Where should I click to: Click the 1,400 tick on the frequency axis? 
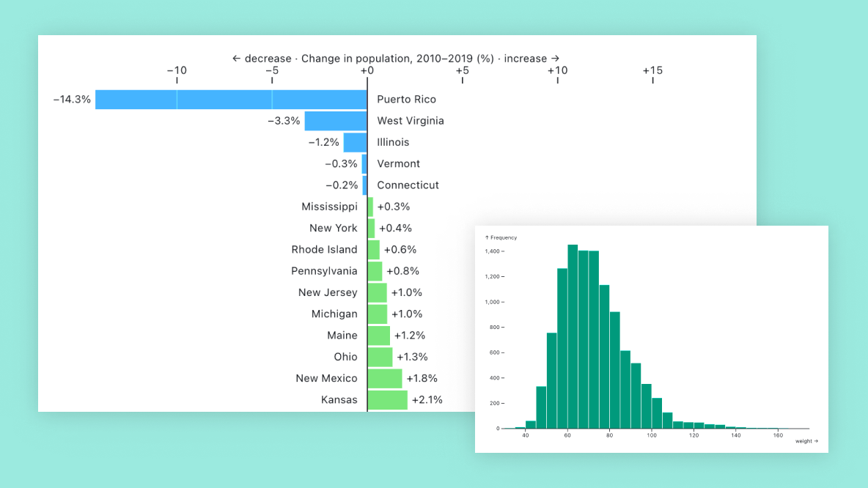(495, 250)
